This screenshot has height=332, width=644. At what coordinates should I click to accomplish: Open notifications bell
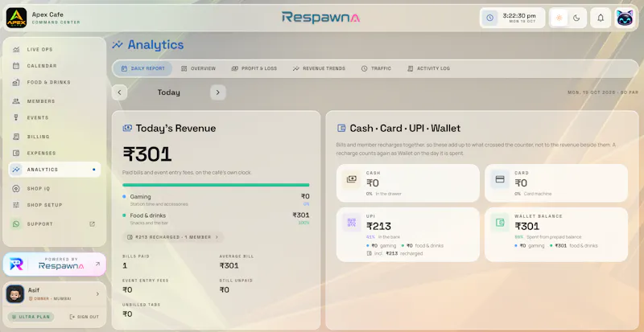pyautogui.click(x=601, y=18)
